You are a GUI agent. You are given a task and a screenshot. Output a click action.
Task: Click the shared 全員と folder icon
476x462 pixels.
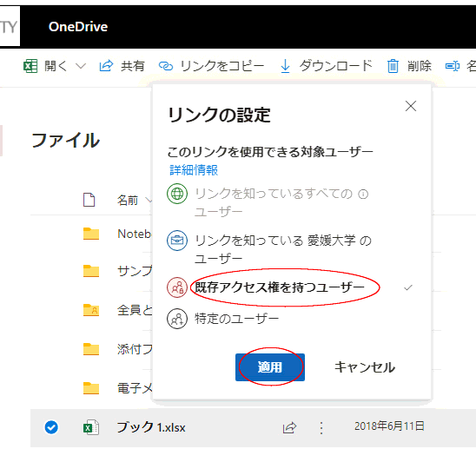(91, 310)
